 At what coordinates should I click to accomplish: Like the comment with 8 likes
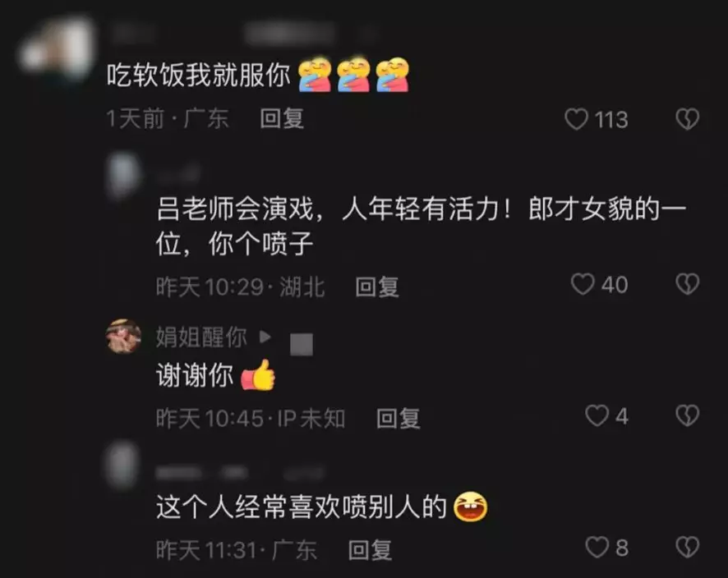tap(597, 548)
